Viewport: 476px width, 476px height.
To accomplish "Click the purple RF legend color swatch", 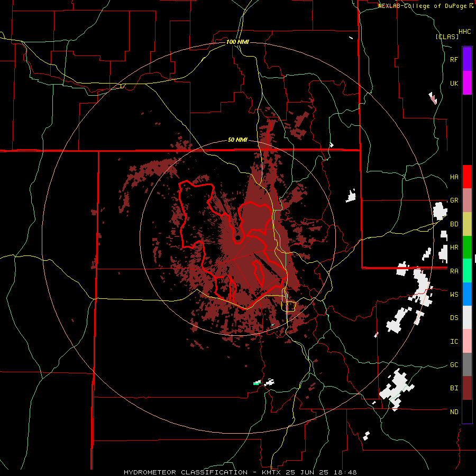I will click(467, 59).
